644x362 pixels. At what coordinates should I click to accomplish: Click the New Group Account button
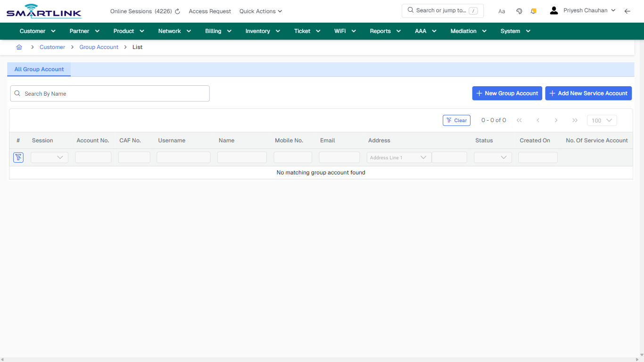pyautogui.click(x=507, y=93)
